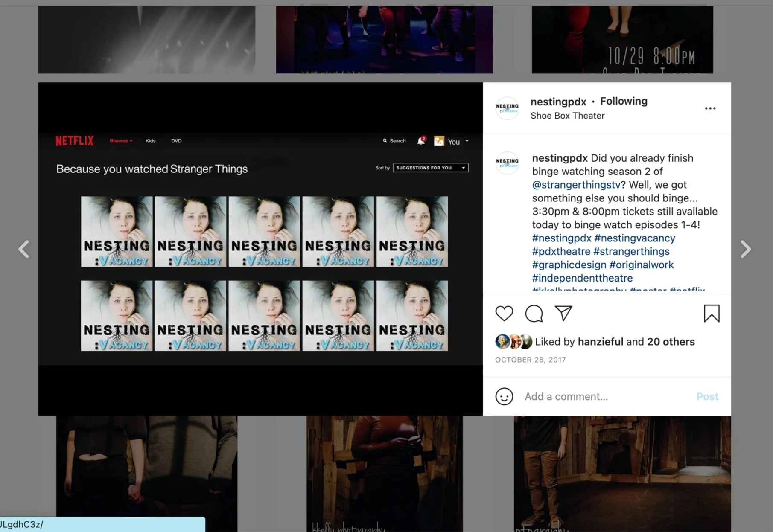Click the October 28, 2017 date
This screenshot has width=773, height=532.
tap(530, 360)
